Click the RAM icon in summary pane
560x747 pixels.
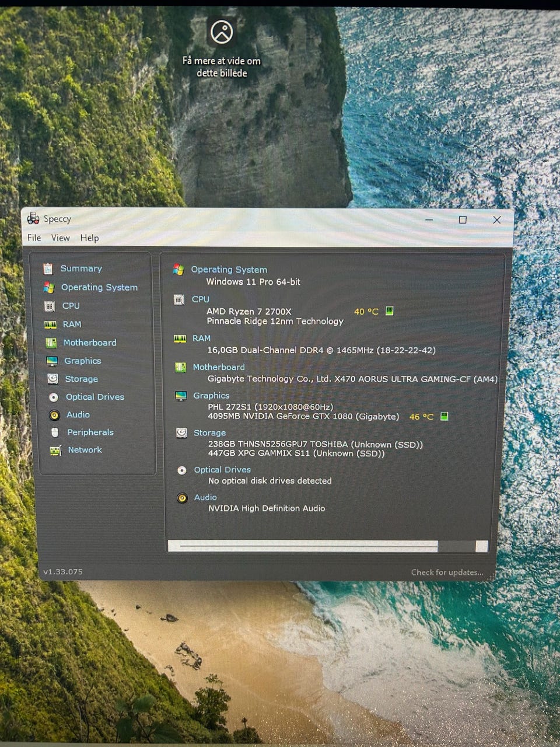[x=180, y=338]
